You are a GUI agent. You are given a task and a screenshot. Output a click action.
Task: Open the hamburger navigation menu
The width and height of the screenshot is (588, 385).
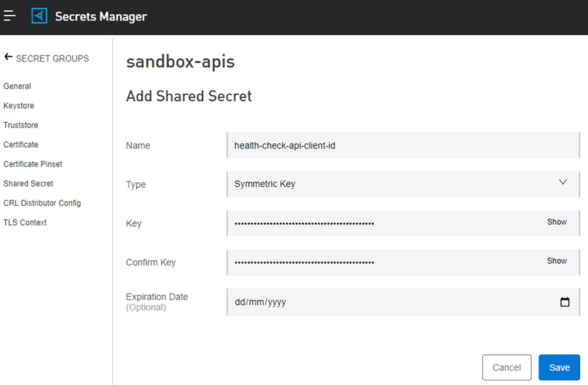coord(9,16)
